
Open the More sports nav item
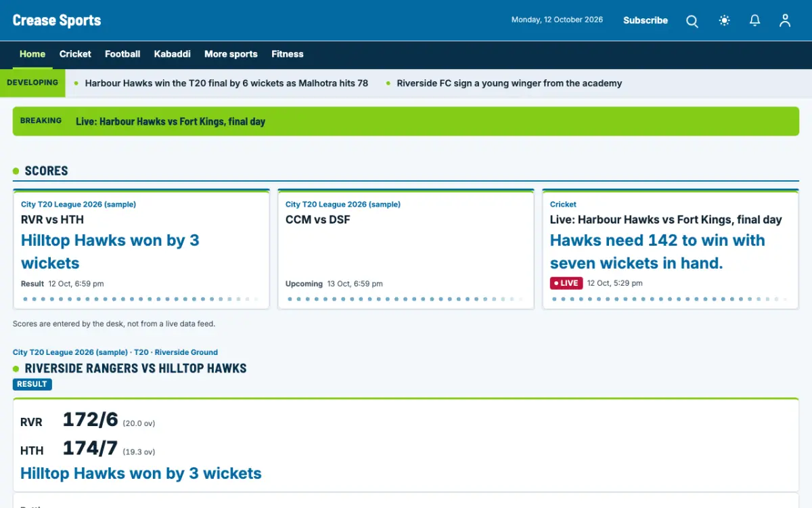tap(231, 54)
